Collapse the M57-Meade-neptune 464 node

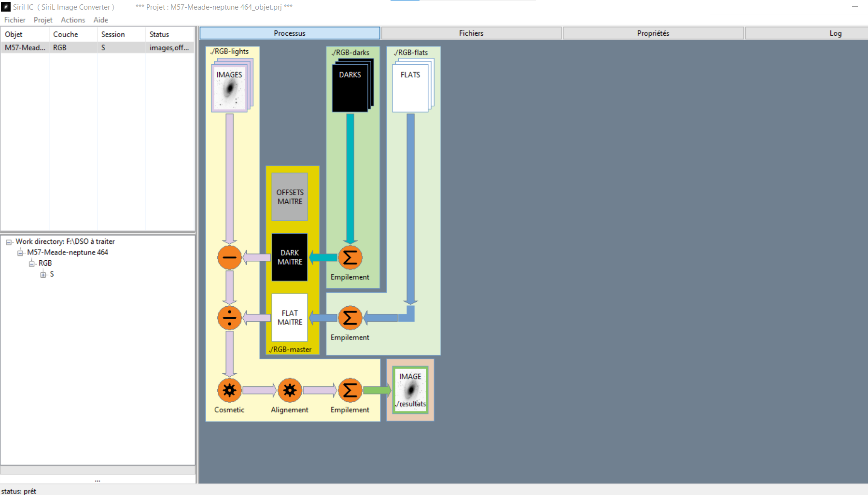(x=20, y=253)
